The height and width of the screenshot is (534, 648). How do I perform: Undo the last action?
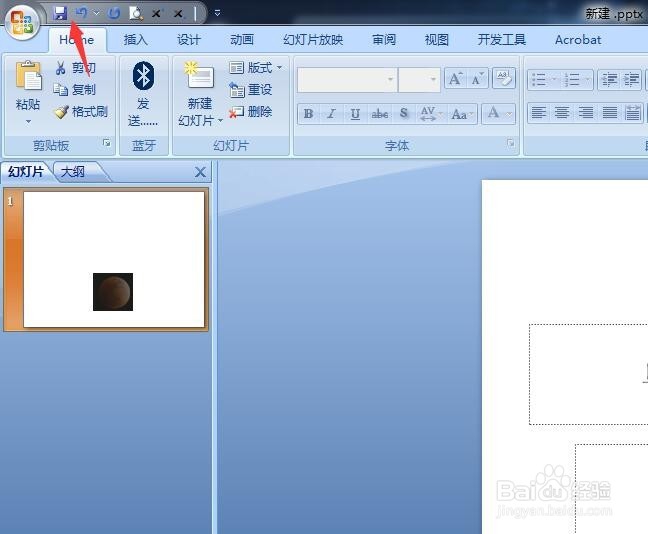pos(81,13)
